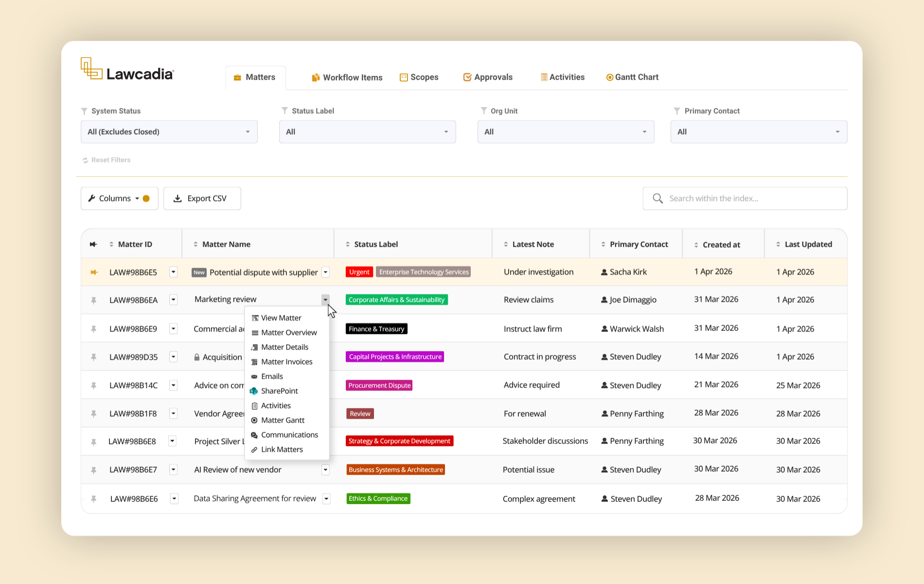The image size is (924, 584).
Task: Select Matter Gantt in the dropdown menu
Action: (x=283, y=420)
